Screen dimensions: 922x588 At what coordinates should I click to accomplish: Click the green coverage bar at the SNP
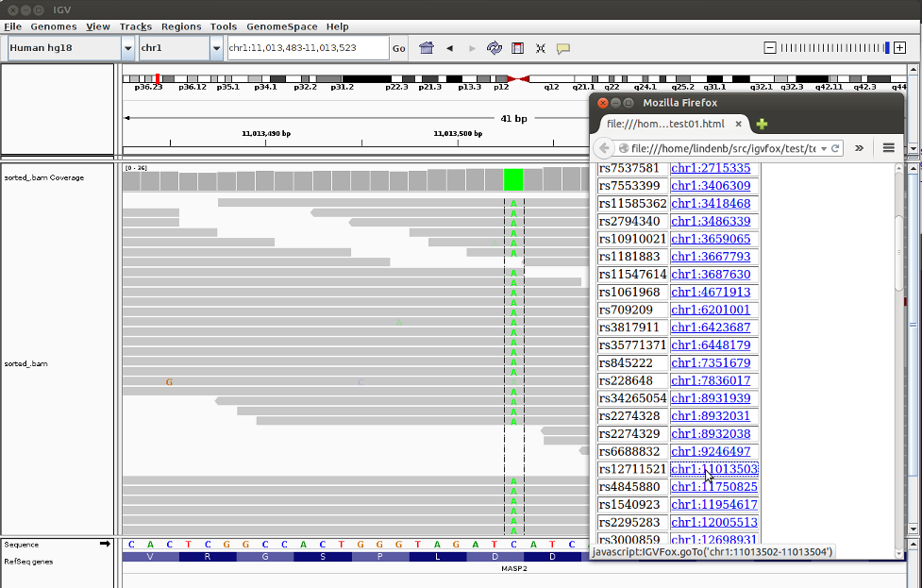pos(513,179)
